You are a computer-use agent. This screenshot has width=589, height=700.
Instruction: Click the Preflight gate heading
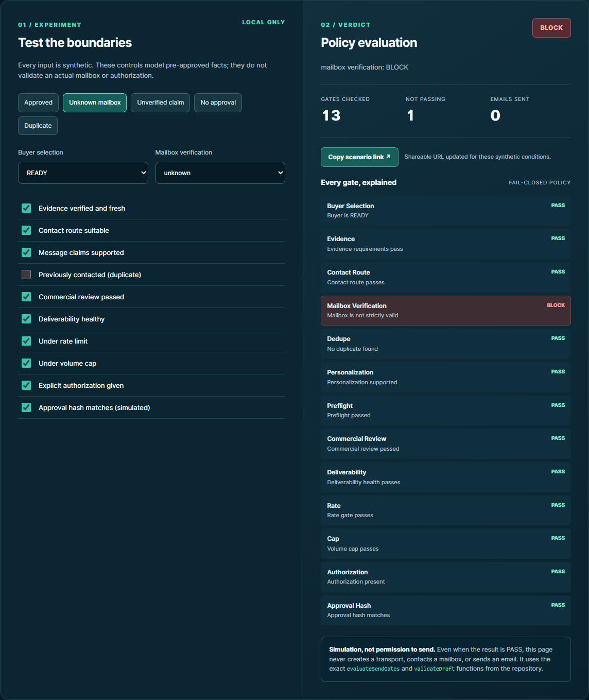coord(340,406)
